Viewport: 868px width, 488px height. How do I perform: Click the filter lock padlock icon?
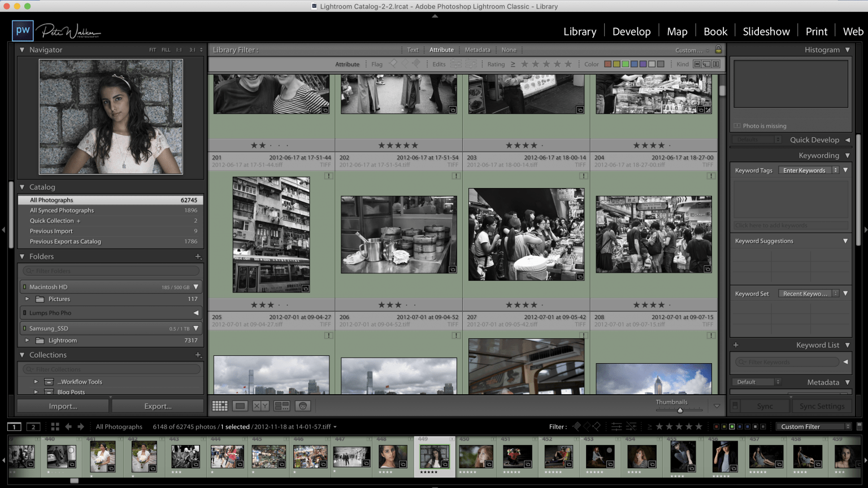[718, 50]
